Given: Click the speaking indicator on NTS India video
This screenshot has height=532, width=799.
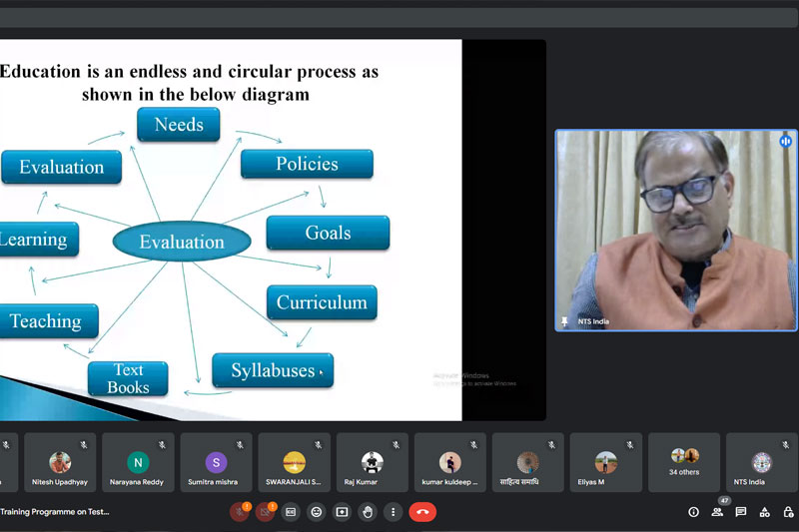Looking at the screenshot, I should [785, 141].
